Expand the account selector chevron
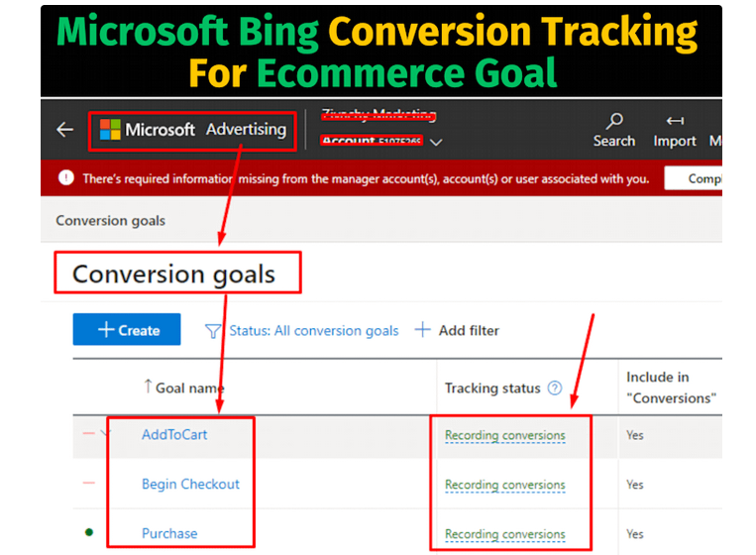Image resolution: width=756 pixels, height=555 pixels. pyautogui.click(x=436, y=143)
